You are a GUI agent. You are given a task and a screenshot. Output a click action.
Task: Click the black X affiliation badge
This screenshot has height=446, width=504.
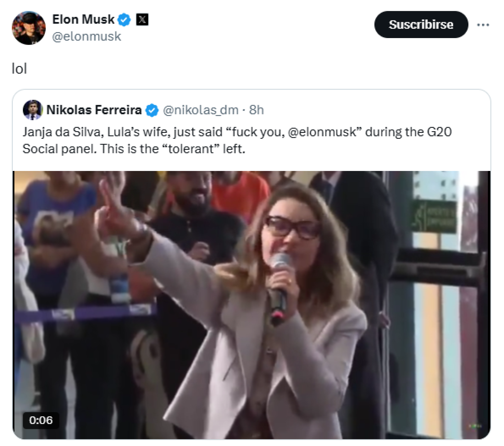(142, 20)
